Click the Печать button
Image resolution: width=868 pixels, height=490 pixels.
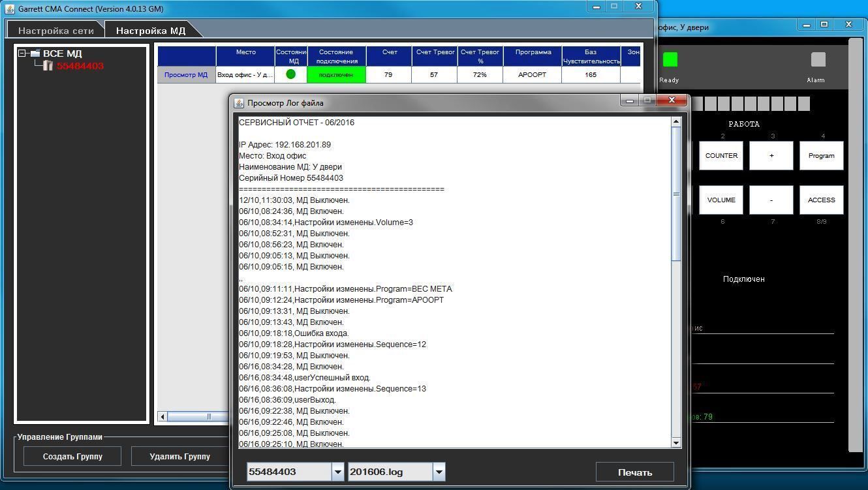(635, 472)
